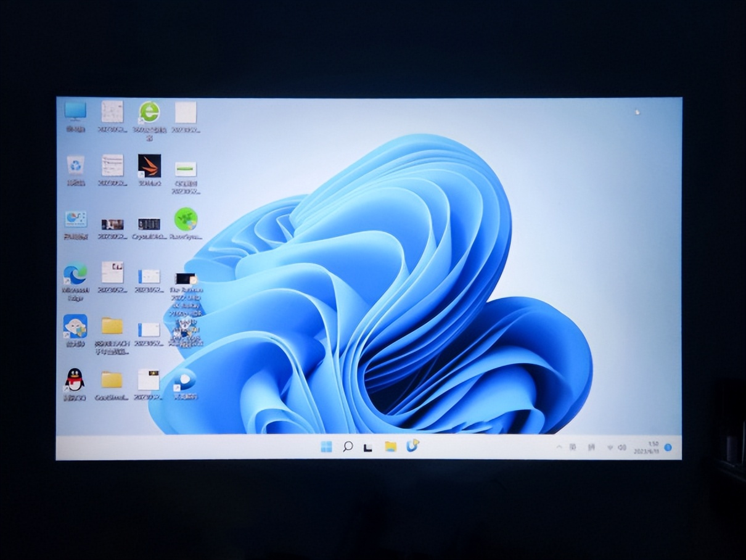
Task: Expand the hidden tray icons chevron
Action: (559, 447)
